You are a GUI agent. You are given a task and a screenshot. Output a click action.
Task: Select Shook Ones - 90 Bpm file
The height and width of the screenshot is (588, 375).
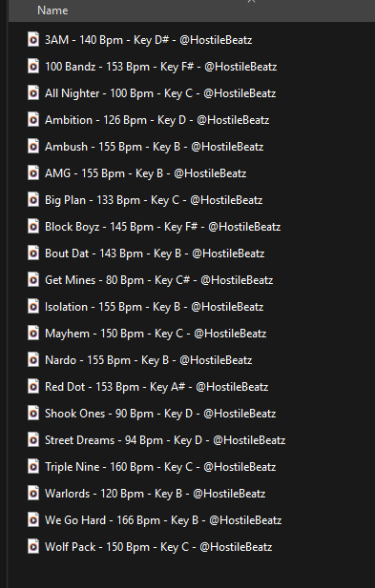click(x=160, y=414)
